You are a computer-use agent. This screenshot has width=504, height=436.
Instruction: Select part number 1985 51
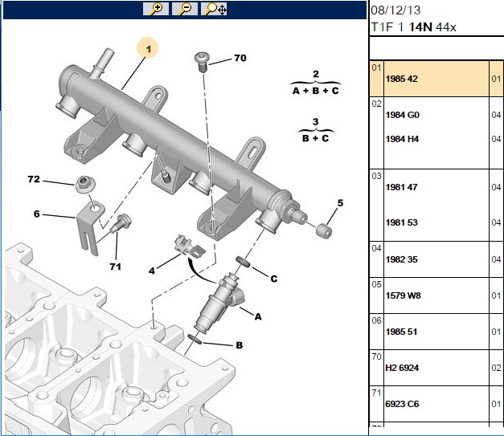pyautogui.click(x=401, y=332)
